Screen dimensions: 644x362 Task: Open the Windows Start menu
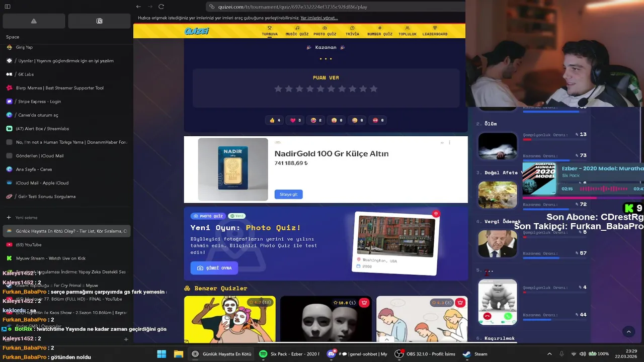(162, 354)
